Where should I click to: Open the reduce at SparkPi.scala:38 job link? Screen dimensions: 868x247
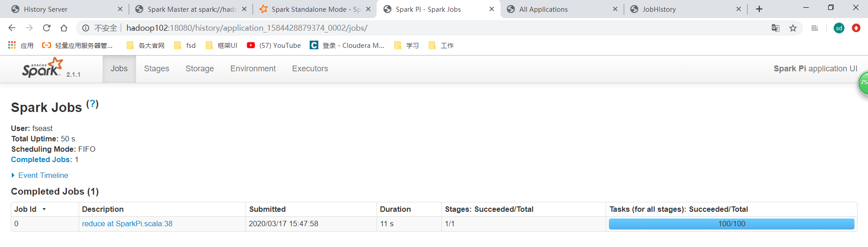pyautogui.click(x=127, y=224)
